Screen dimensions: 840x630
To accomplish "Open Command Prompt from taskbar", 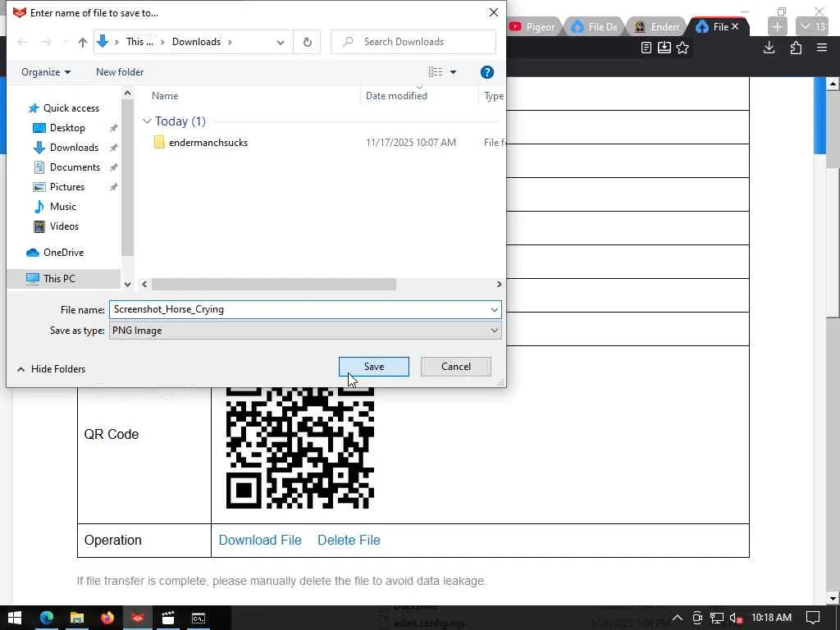I will click(199, 619).
